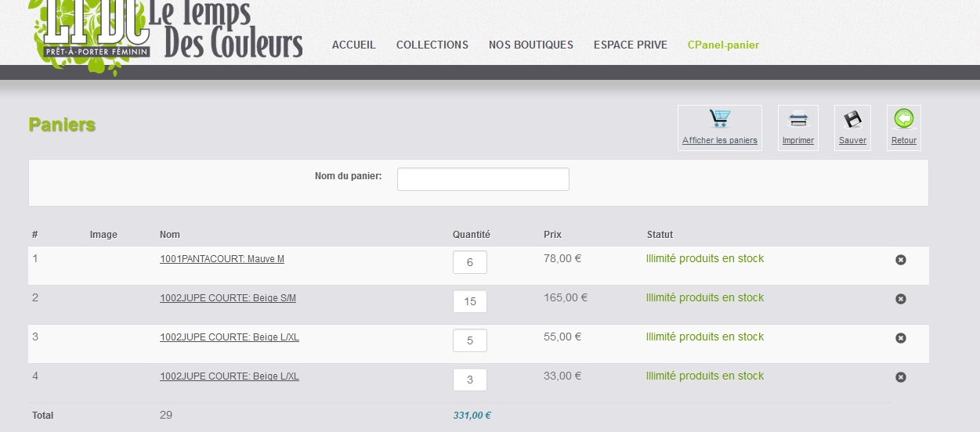Click the price 78,00 €
The image size is (980, 432).
tap(562, 258)
